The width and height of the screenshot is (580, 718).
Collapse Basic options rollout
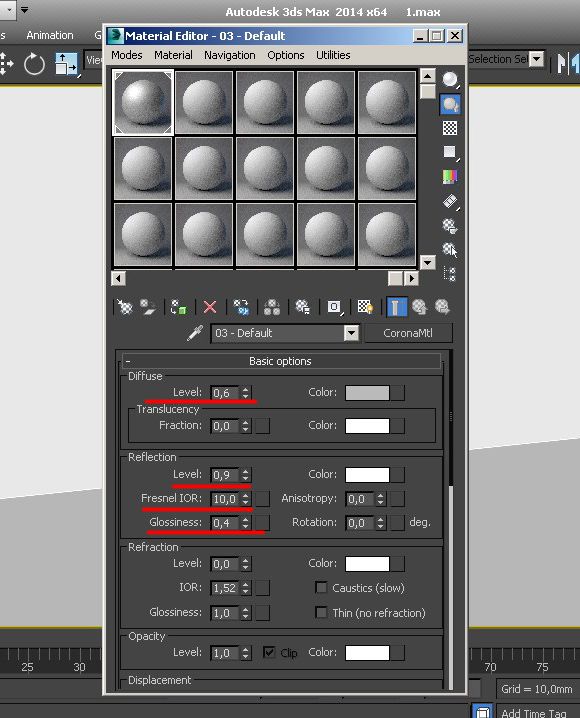coord(281,361)
